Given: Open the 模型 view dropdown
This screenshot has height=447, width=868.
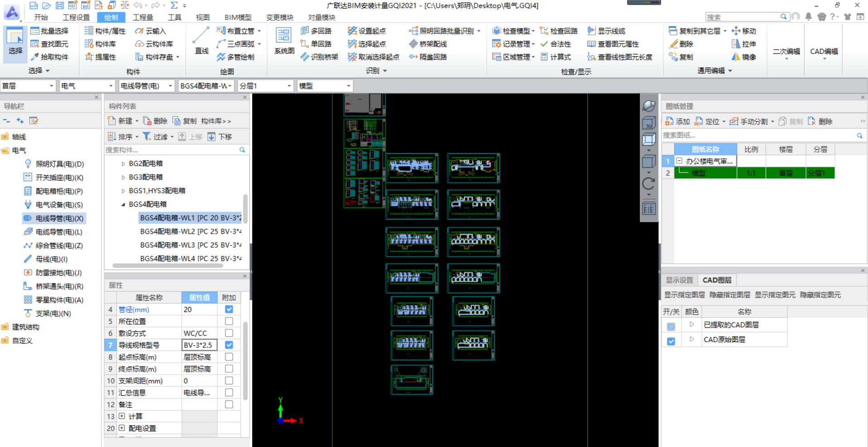Looking at the screenshot, I should (325, 86).
